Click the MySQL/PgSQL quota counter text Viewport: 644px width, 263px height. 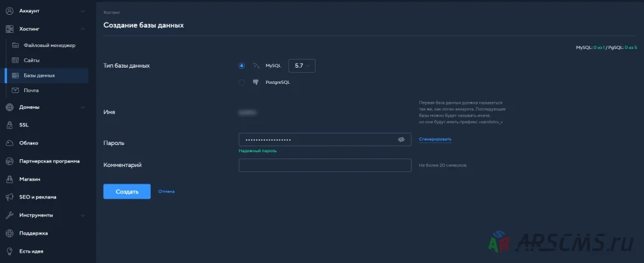pos(607,48)
